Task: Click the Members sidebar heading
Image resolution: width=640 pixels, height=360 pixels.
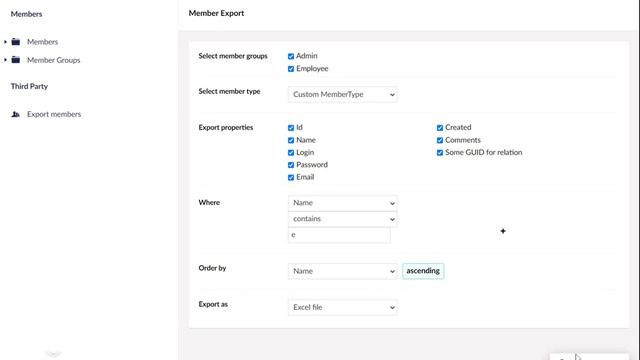Action: click(x=27, y=14)
